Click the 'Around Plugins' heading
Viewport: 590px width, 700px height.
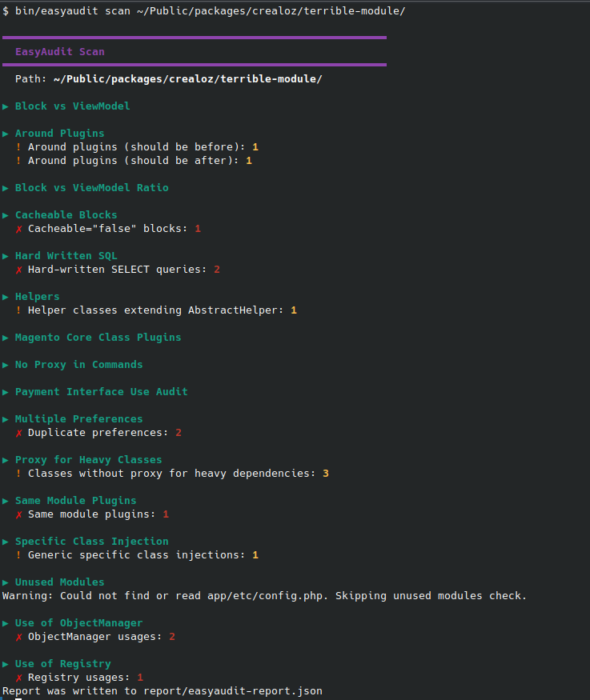coord(60,134)
